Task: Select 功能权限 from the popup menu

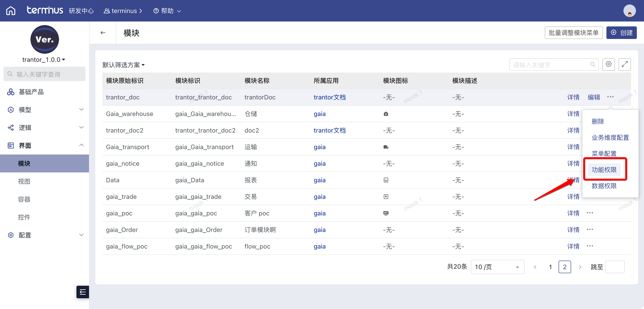Action: 604,170
